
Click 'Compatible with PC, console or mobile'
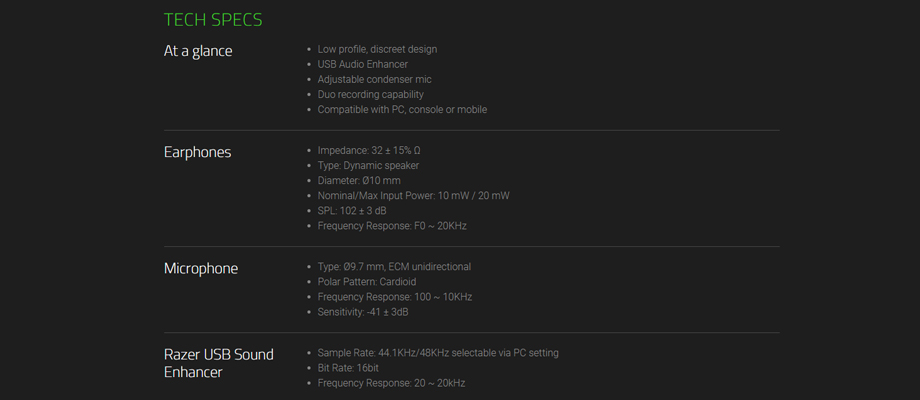coord(402,110)
